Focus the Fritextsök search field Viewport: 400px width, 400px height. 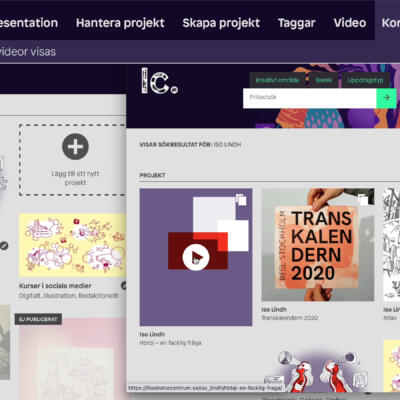tap(310, 98)
